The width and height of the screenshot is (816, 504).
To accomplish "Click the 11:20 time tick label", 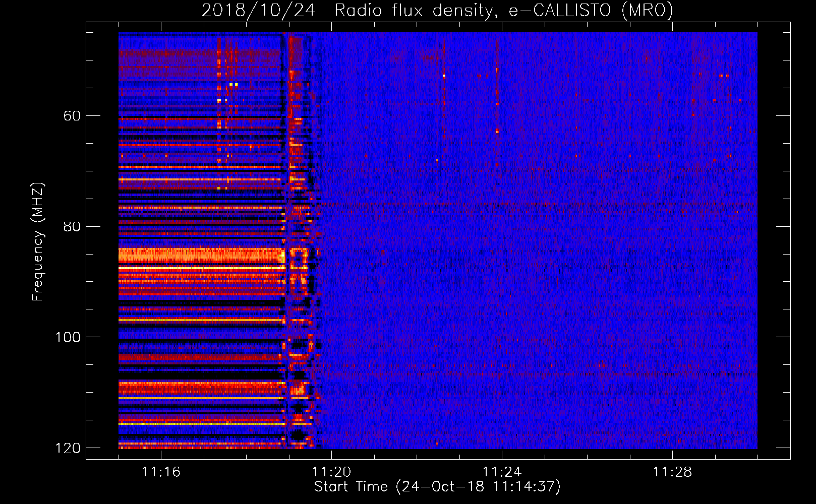I will click(x=331, y=472).
